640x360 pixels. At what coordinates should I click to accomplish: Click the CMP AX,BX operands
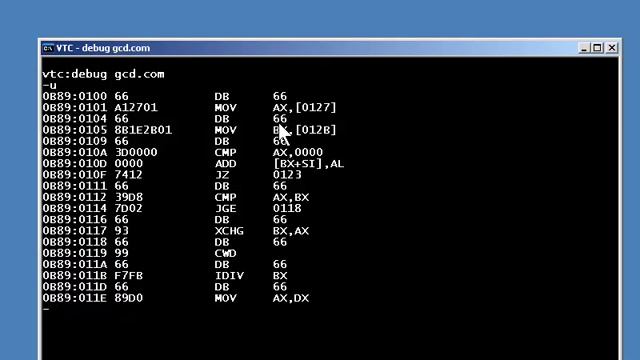291,197
